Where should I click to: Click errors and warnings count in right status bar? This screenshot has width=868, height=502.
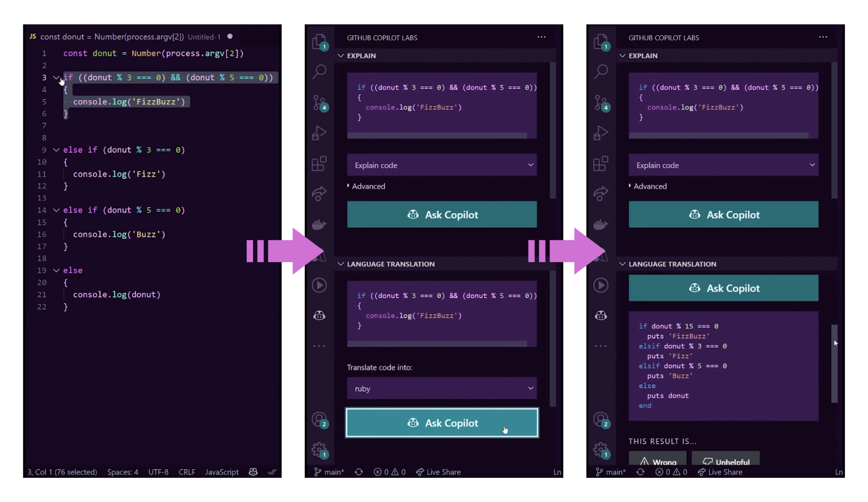coord(671,472)
